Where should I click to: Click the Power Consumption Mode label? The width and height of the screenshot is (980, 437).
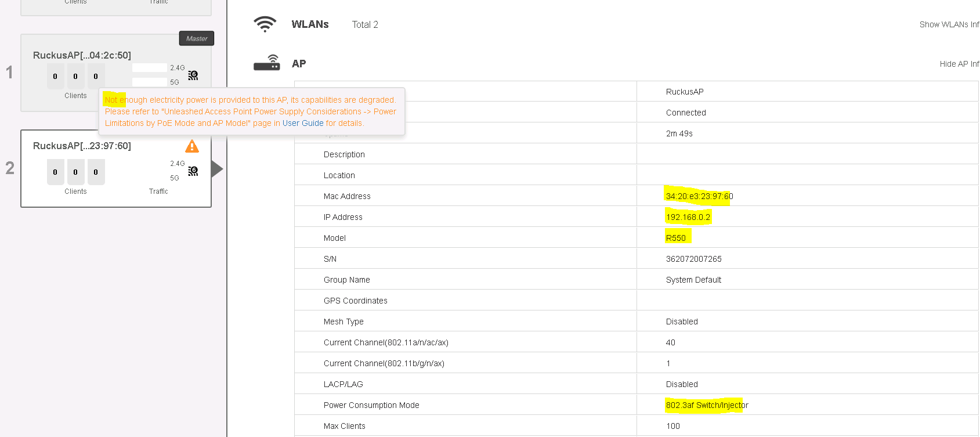[371, 405]
